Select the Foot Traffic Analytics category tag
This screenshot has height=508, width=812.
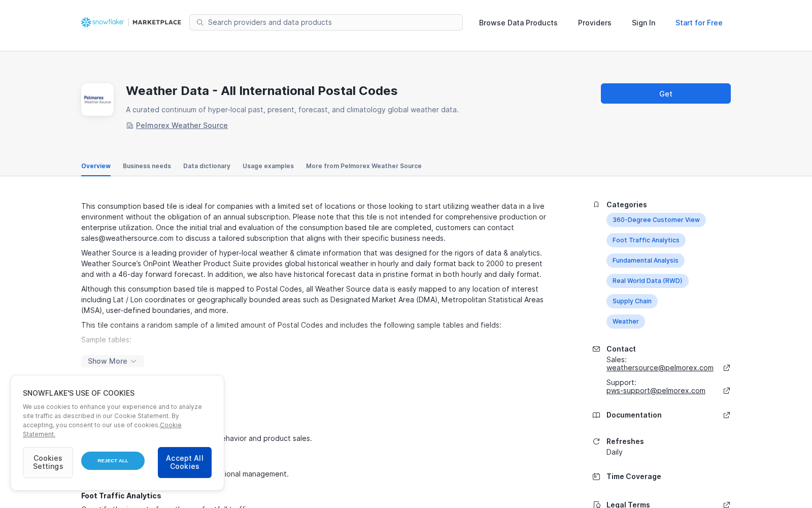pos(646,240)
